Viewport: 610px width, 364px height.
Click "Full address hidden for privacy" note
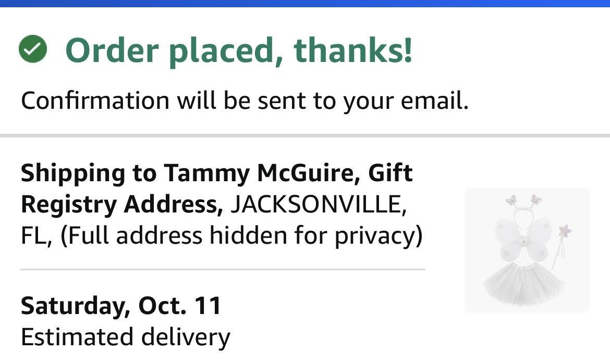tap(241, 236)
